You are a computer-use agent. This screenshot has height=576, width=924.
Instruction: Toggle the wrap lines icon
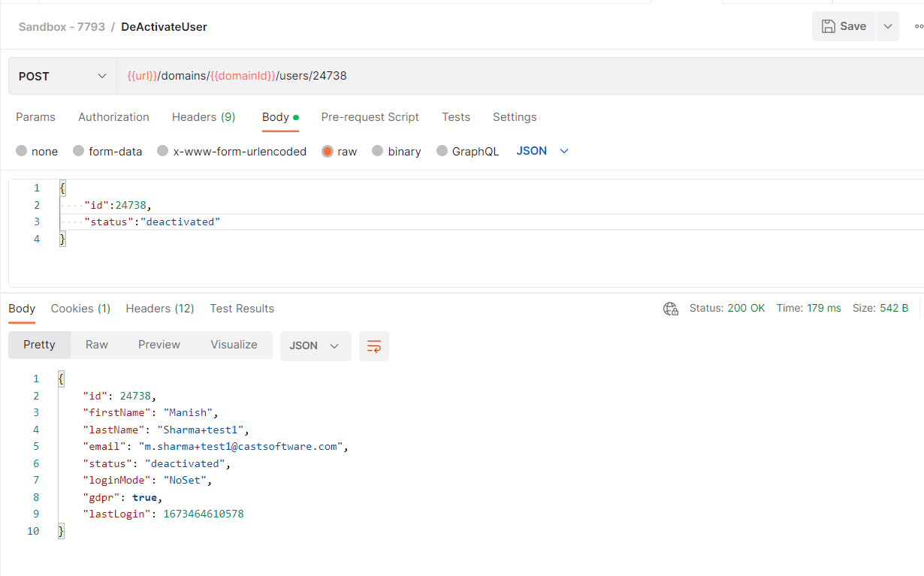tap(374, 346)
